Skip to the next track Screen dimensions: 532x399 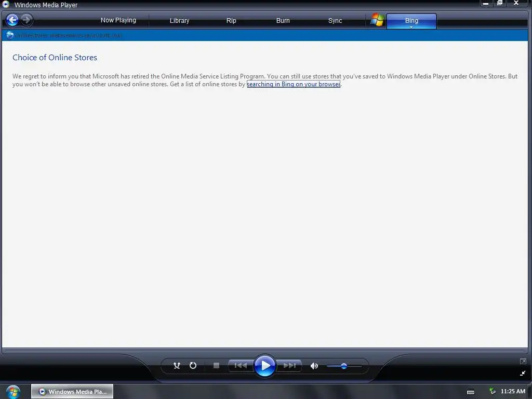point(289,365)
